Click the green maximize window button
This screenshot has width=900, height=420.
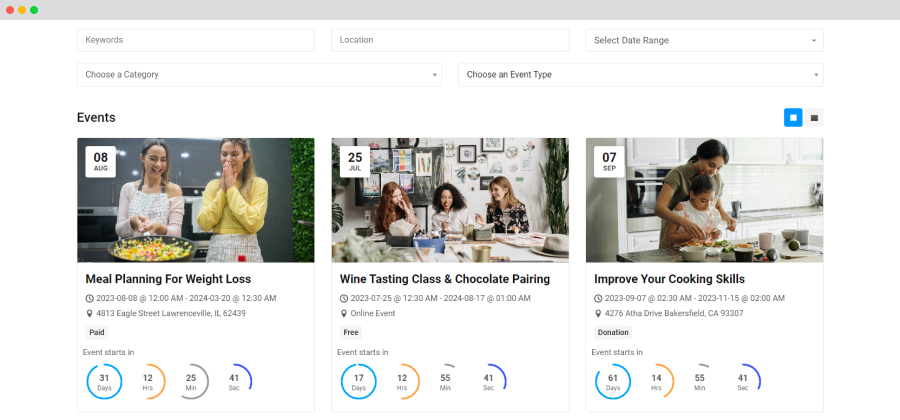(x=34, y=10)
